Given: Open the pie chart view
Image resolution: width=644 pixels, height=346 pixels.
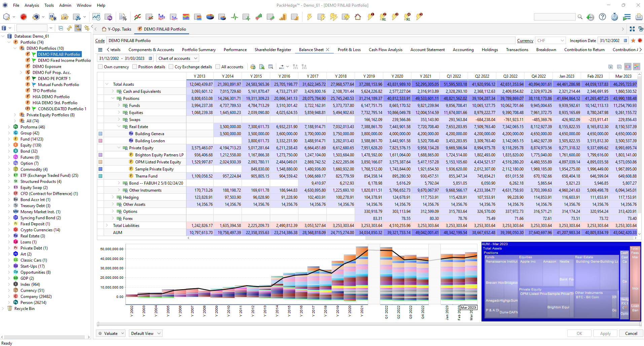Looking at the screenshot, I should click(210, 16).
